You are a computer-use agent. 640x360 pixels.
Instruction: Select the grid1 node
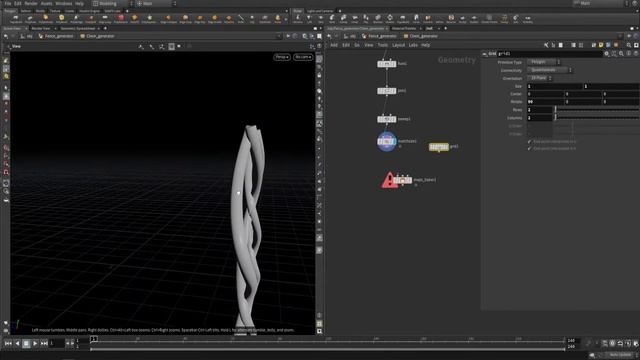439,147
